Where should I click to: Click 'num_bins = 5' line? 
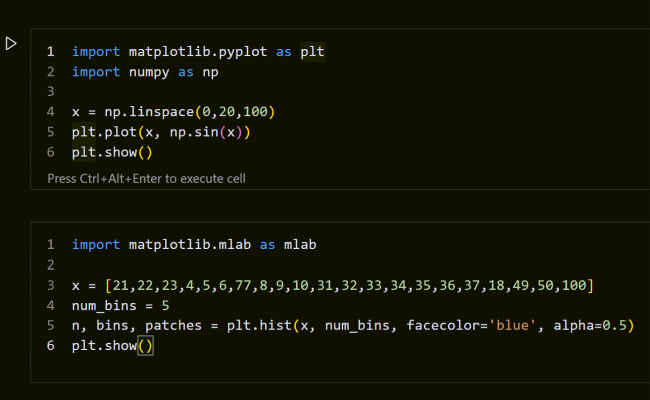tap(121, 305)
